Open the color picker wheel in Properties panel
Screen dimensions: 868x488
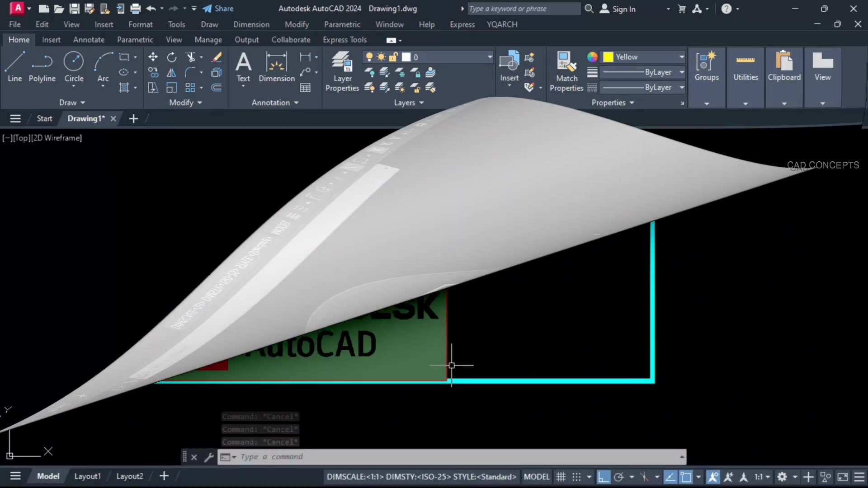click(x=592, y=57)
